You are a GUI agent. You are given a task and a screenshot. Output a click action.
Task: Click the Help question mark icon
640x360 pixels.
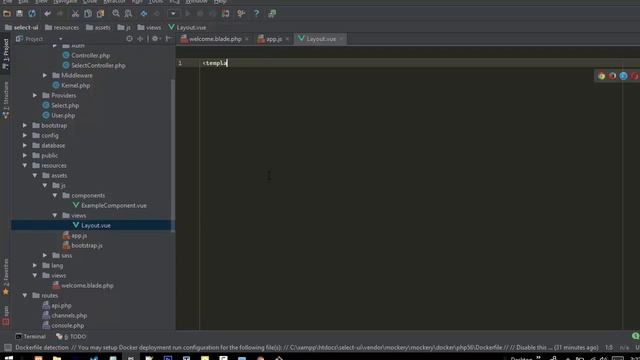(x=256, y=13)
